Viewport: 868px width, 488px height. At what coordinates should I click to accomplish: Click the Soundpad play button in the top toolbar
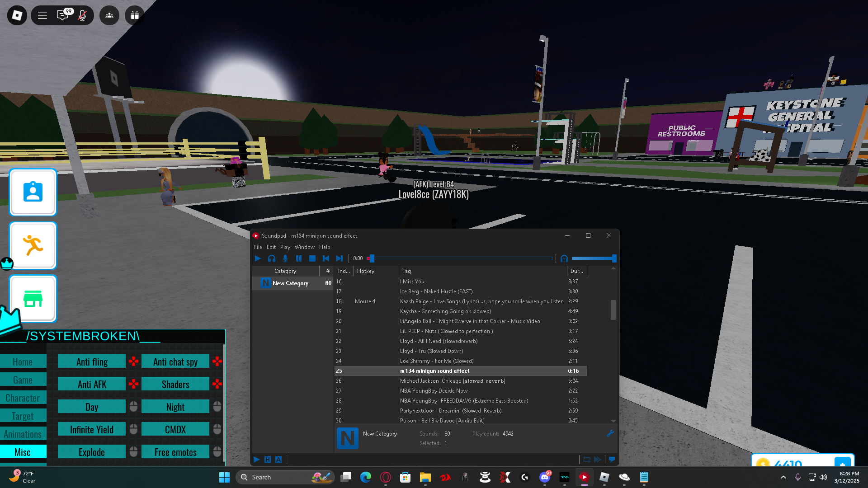tap(258, 258)
